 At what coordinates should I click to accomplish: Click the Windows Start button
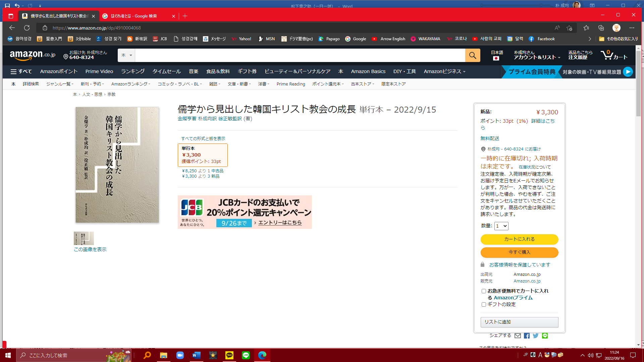(8, 355)
